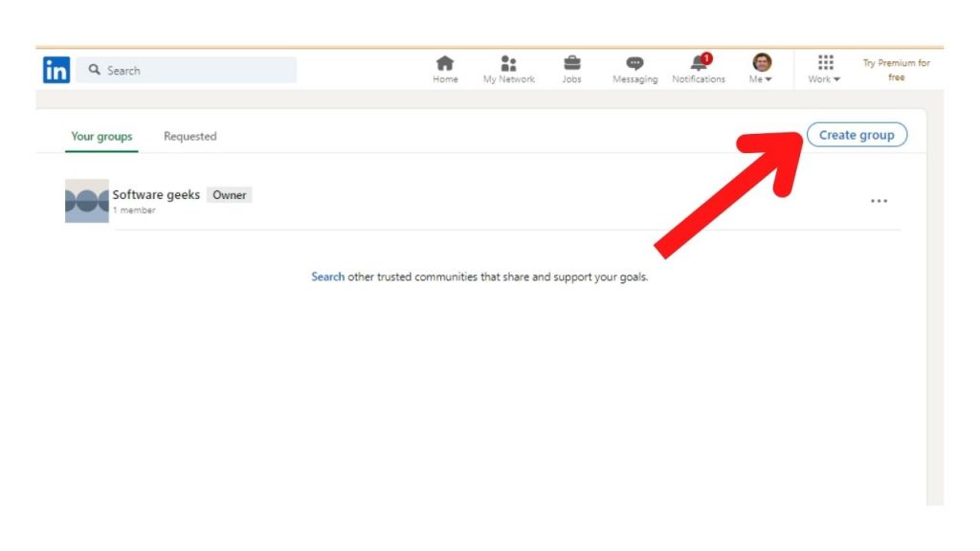Go to the Home feed icon

[x=445, y=63]
